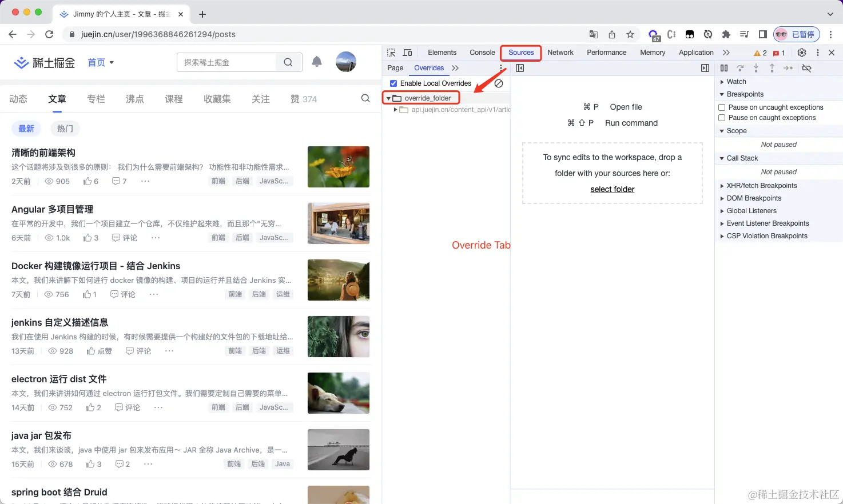This screenshot has height=504, width=843.
Task: Click the bookmark star in the address bar
Action: [x=630, y=34]
